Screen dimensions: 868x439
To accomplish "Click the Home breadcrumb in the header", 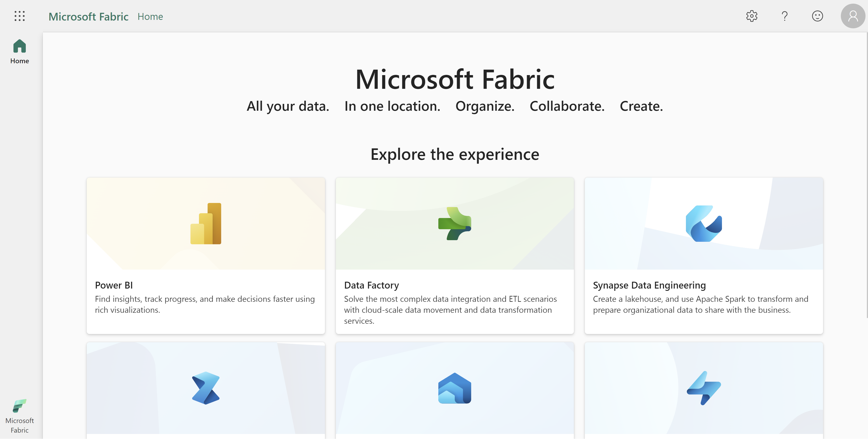I will point(150,16).
